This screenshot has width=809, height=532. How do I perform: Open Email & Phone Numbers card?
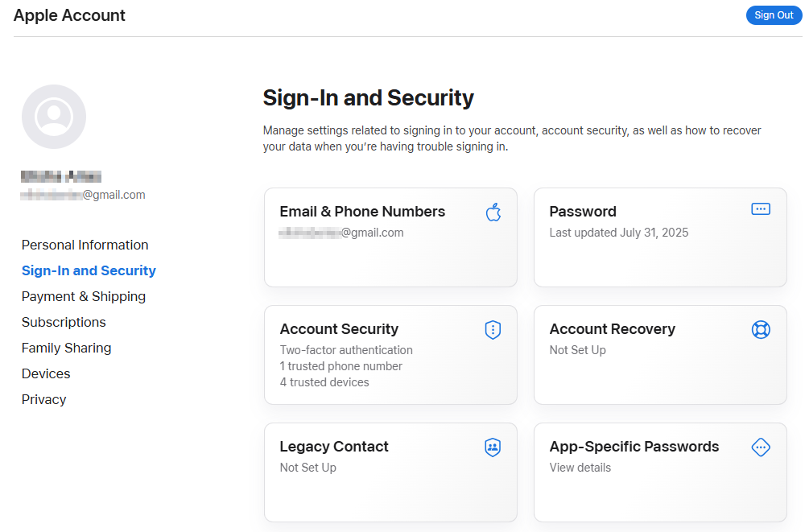tap(362, 212)
